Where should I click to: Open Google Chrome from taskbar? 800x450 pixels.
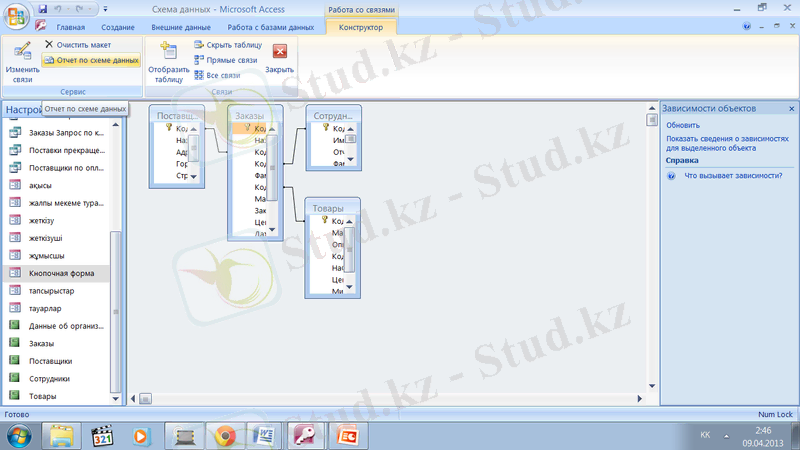tap(224, 436)
